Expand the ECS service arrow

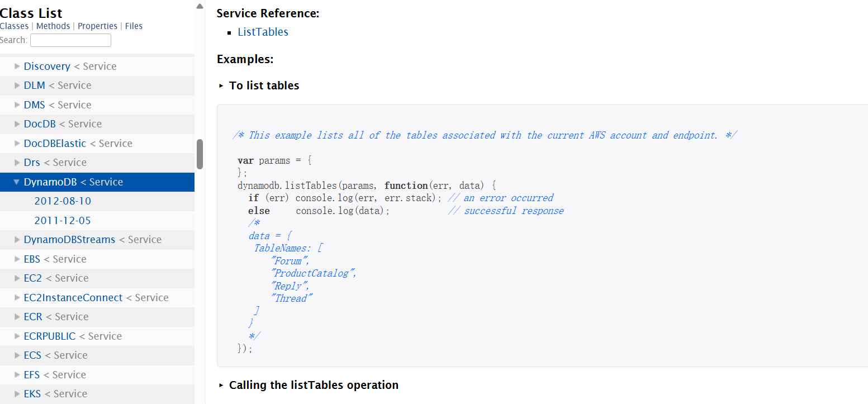pyautogui.click(x=17, y=355)
